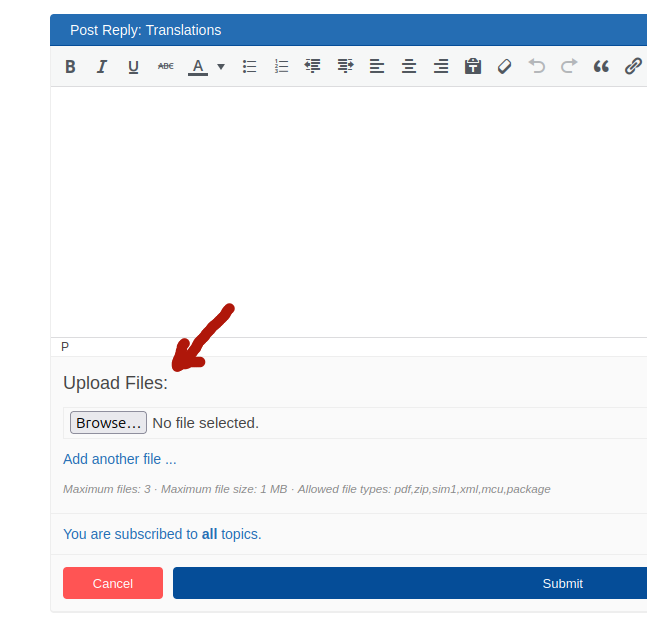
Task: Toggle italic text formatting
Action: 101,67
